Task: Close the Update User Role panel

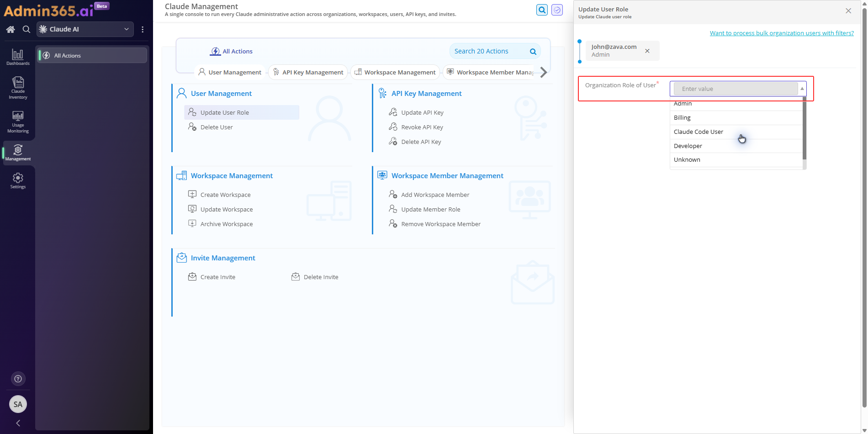Action: pyautogui.click(x=848, y=11)
